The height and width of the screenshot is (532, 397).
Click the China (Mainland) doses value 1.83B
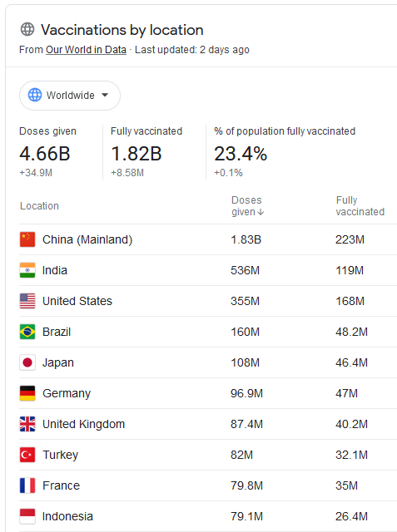[x=246, y=239]
